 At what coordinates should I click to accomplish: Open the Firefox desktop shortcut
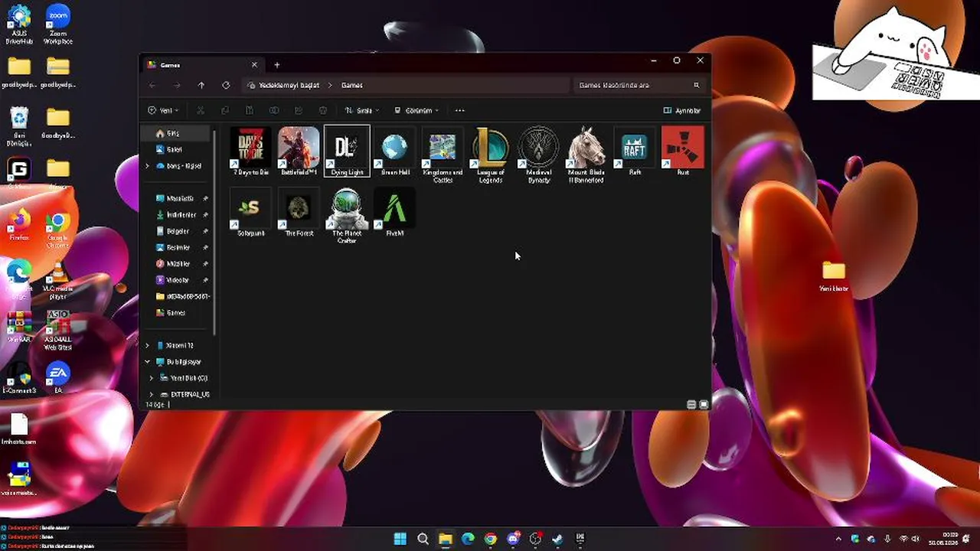click(19, 225)
